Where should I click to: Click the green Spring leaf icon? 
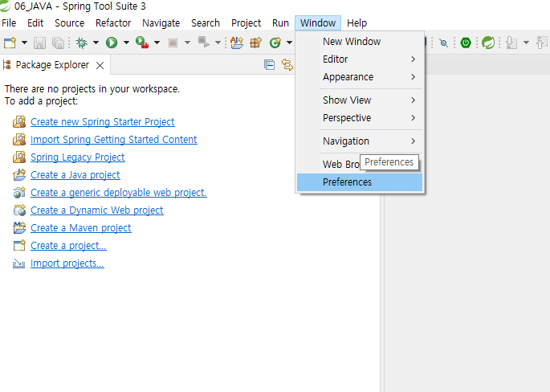(488, 43)
